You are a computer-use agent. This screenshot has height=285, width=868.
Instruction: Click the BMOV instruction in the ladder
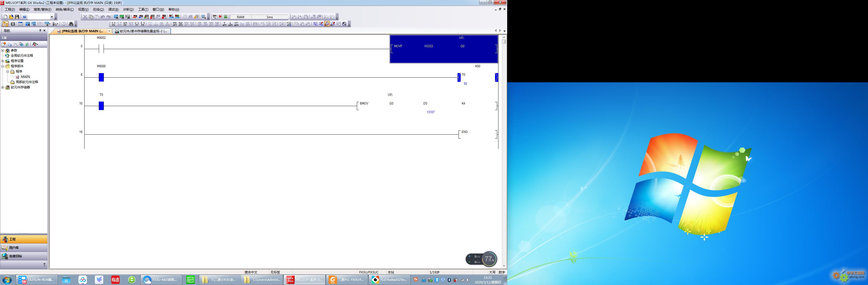point(364,103)
